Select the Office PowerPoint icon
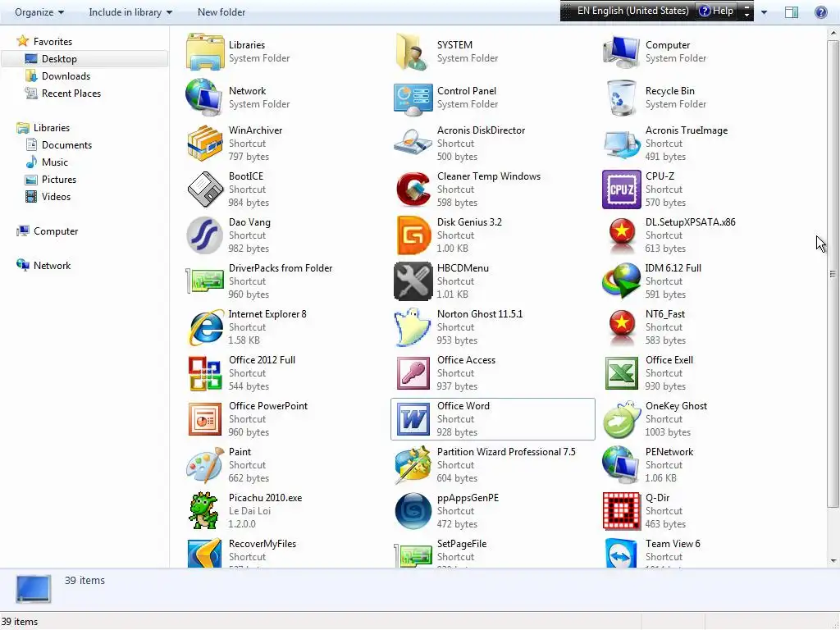Image resolution: width=840 pixels, height=630 pixels. tap(204, 419)
